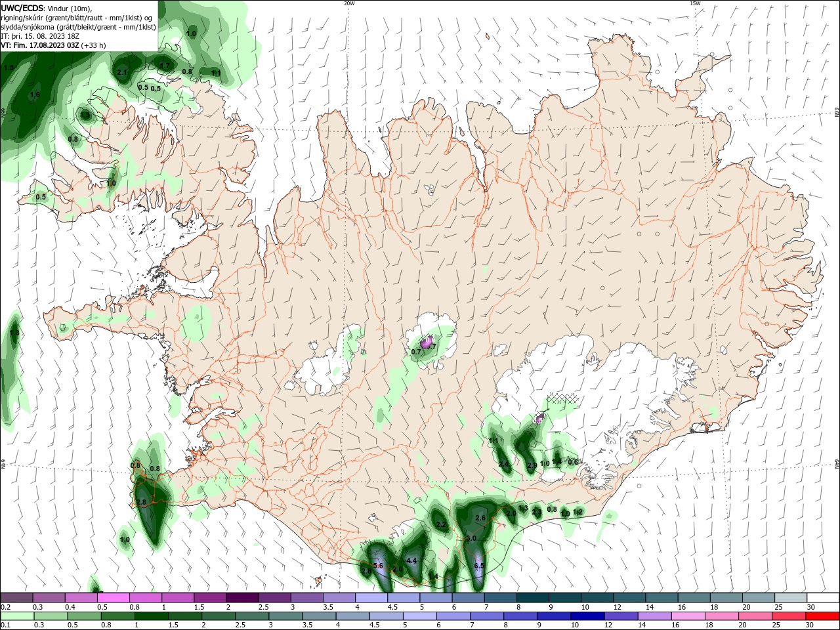Click the palest green first swatch, bottom legend

(17, 616)
